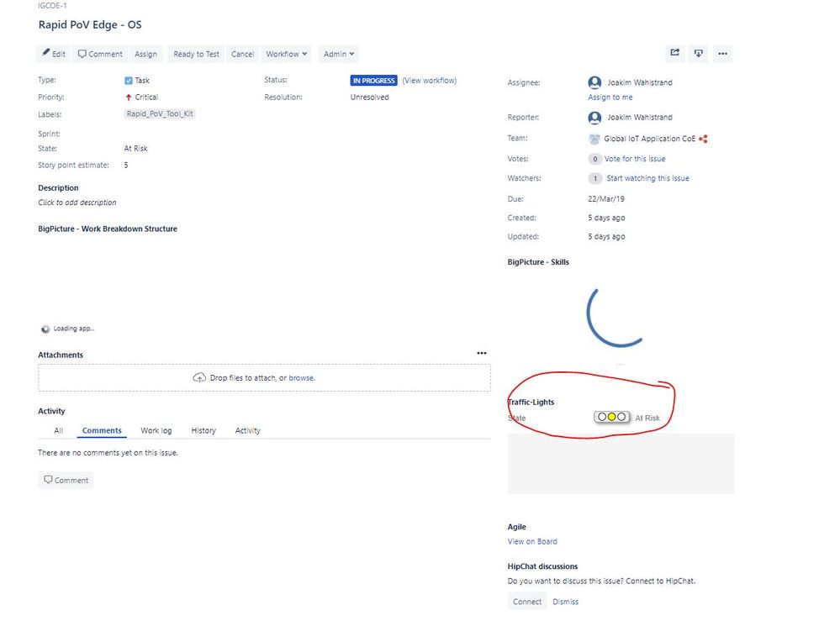Click the Ready to Test button

pos(195,53)
